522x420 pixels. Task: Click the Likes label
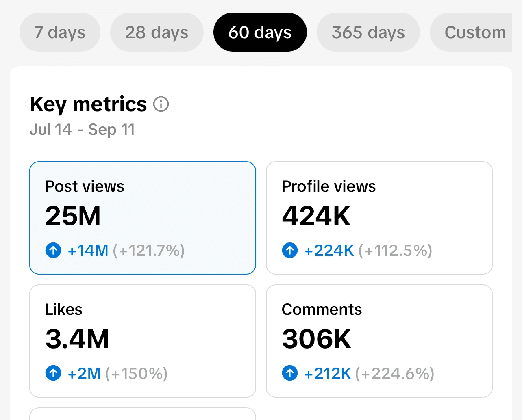tap(64, 310)
